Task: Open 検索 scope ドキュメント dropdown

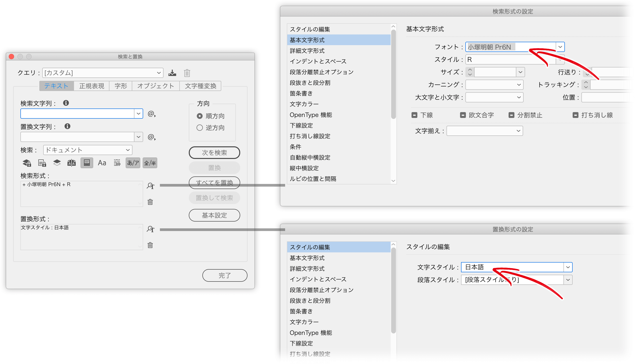Action: pyautogui.click(x=88, y=150)
